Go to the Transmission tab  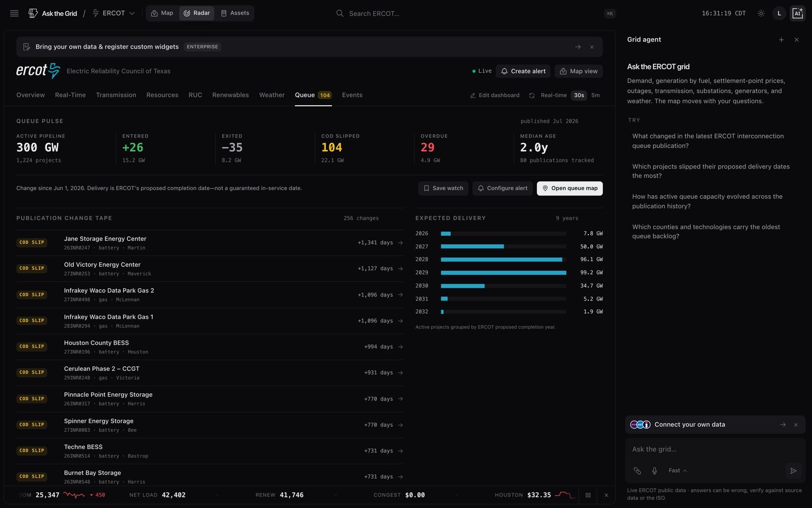click(x=116, y=95)
